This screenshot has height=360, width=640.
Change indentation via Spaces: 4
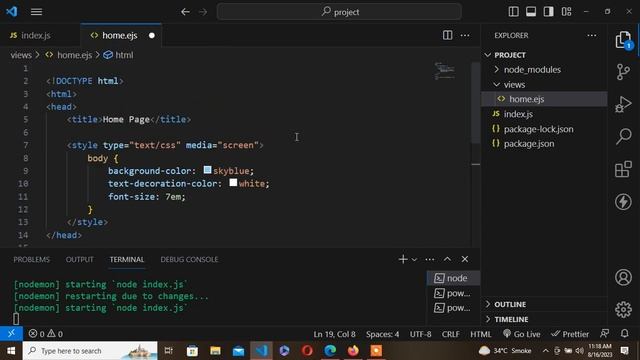coord(382,334)
